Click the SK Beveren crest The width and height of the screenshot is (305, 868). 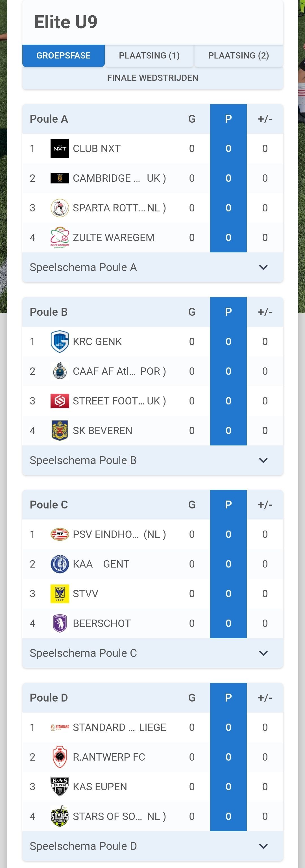click(x=60, y=430)
